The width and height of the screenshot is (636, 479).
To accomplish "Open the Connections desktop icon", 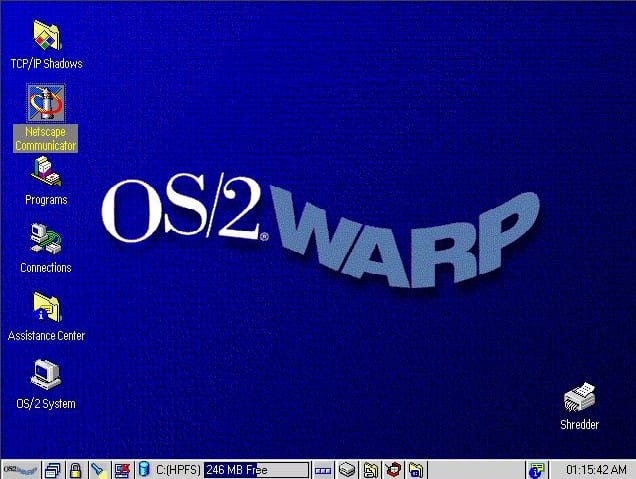I will 46,239.
